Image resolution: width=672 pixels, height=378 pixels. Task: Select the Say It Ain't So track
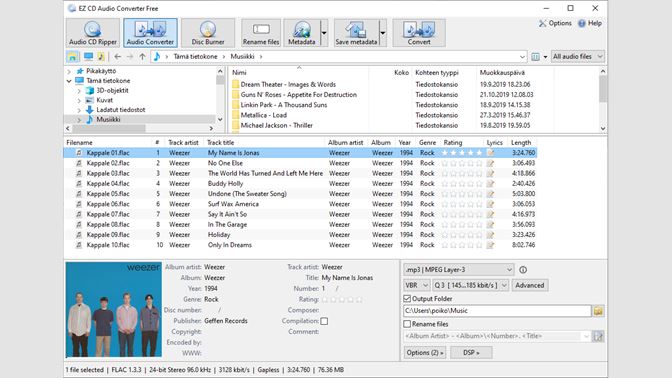pyautogui.click(x=300, y=214)
